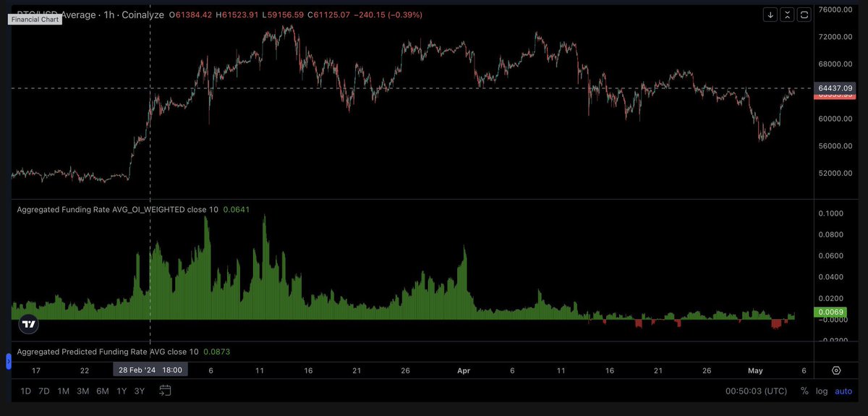Select the 6M time range
Viewport: 868px width, 416px height.
[103, 391]
